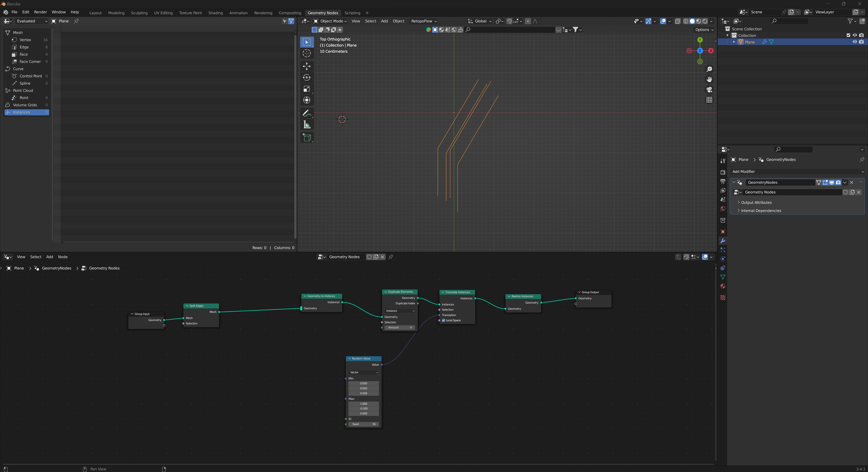Switch perspective/orthographic grid icon

(709, 100)
